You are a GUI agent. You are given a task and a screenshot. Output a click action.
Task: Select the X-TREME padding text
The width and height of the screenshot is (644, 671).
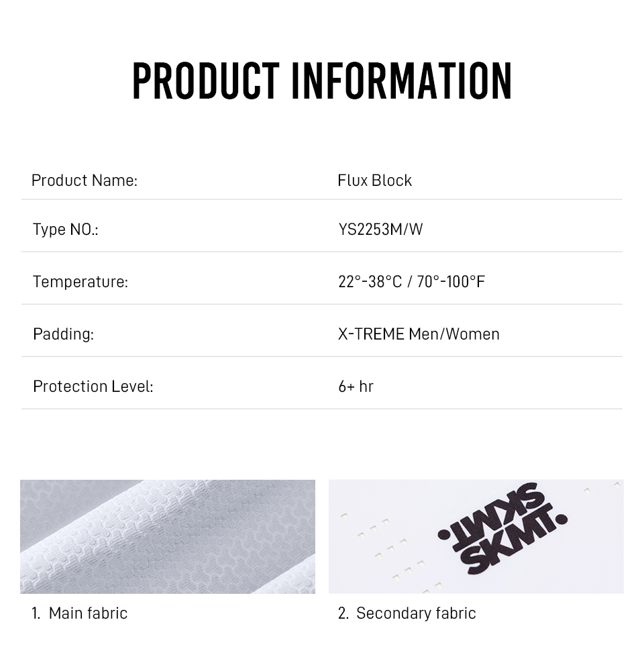[371, 334]
